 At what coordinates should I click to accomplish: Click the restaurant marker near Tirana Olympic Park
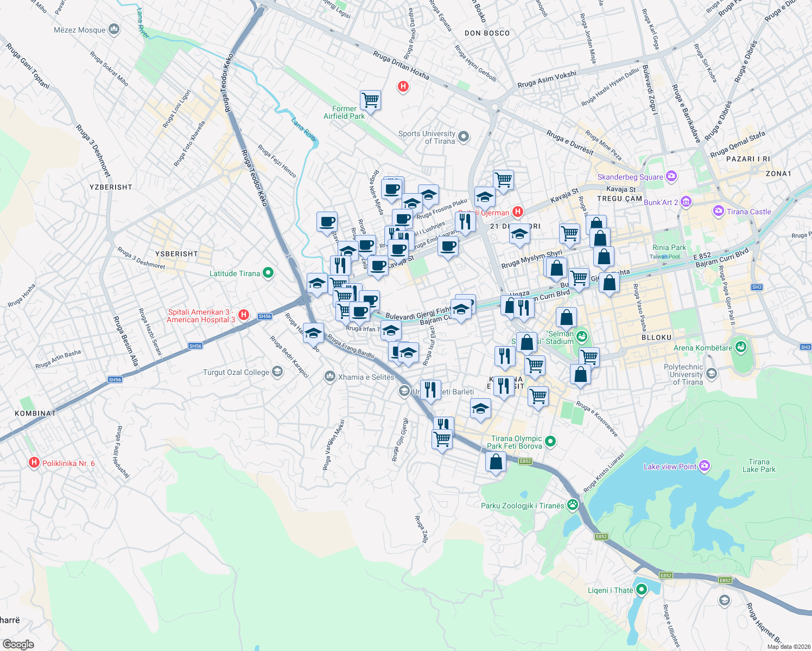pyautogui.click(x=442, y=423)
